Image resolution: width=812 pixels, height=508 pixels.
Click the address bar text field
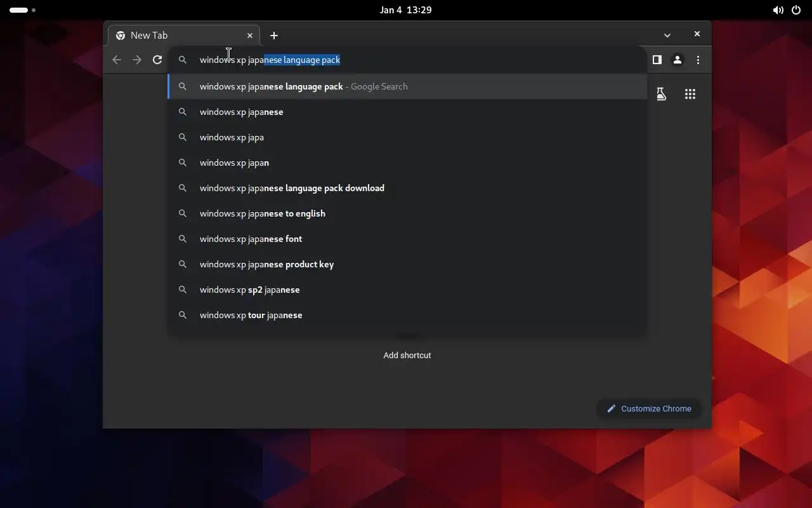tap(406, 60)
